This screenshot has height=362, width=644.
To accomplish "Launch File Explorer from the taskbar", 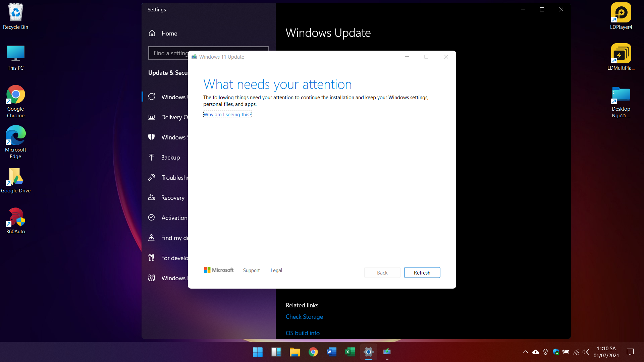I will [294, 352].
